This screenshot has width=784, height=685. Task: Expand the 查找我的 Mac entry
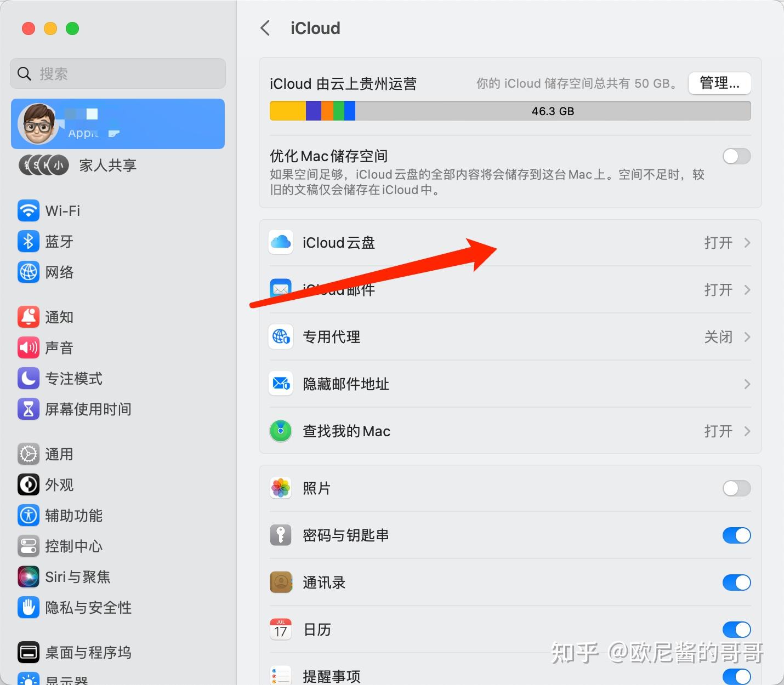coord(747,431)
